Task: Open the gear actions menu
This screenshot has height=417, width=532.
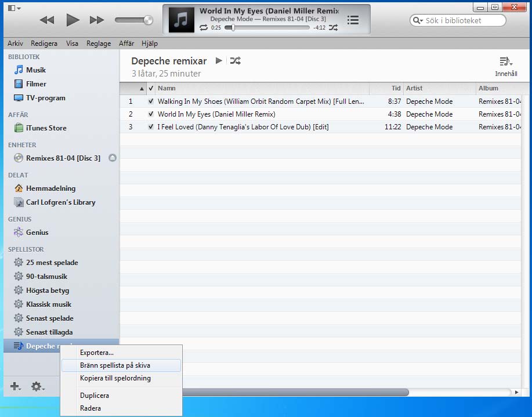Action: pos(37,386)
